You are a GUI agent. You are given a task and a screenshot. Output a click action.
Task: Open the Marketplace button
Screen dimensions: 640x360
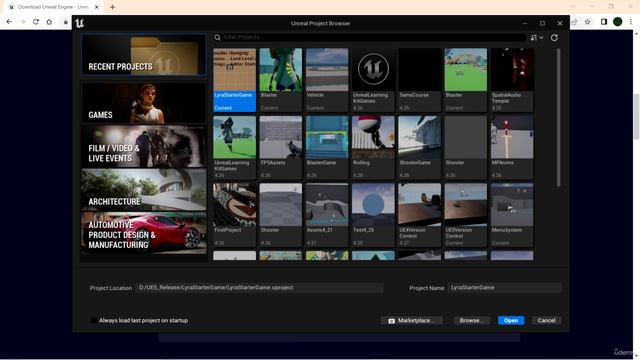point(411,320)
